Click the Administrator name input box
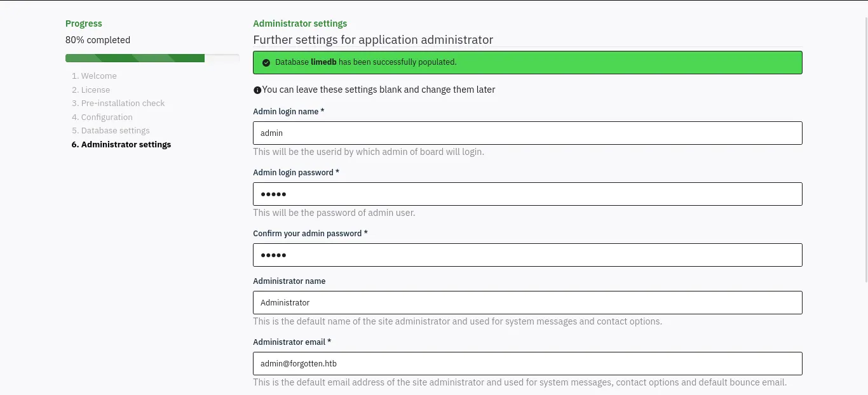Image resolution: width=868 pixels, height=395 pixels. 527,303
